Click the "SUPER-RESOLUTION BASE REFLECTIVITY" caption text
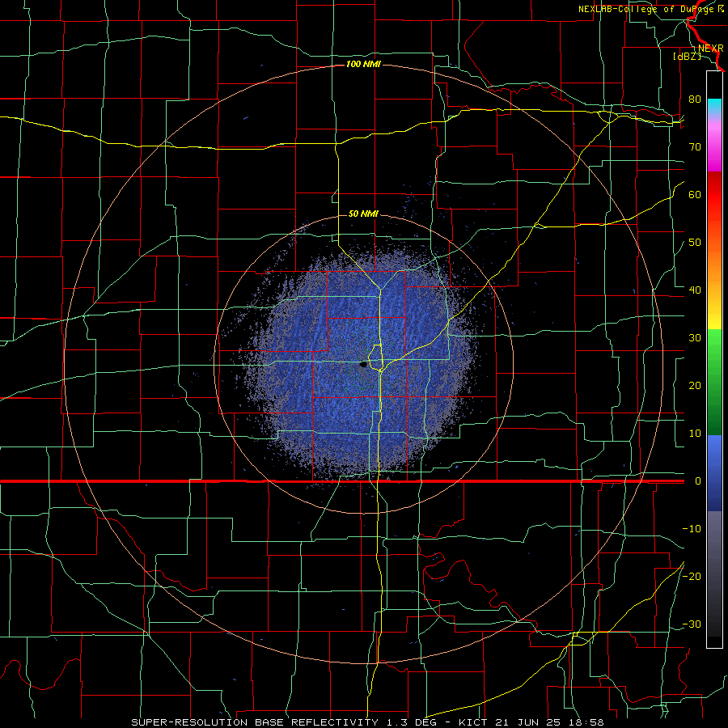 click(255, 722)
